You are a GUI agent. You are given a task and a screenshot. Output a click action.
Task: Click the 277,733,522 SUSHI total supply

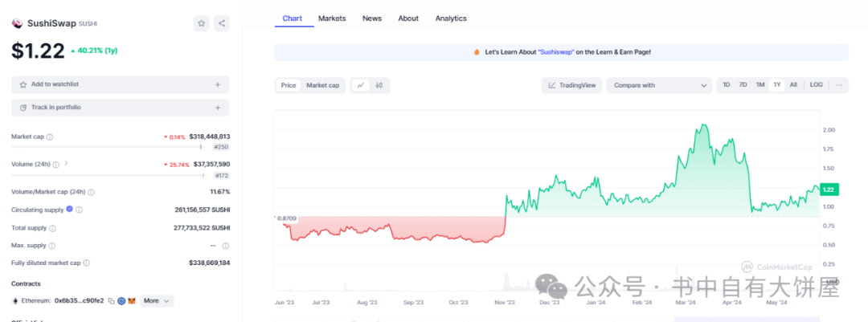[x=202, y=228]
